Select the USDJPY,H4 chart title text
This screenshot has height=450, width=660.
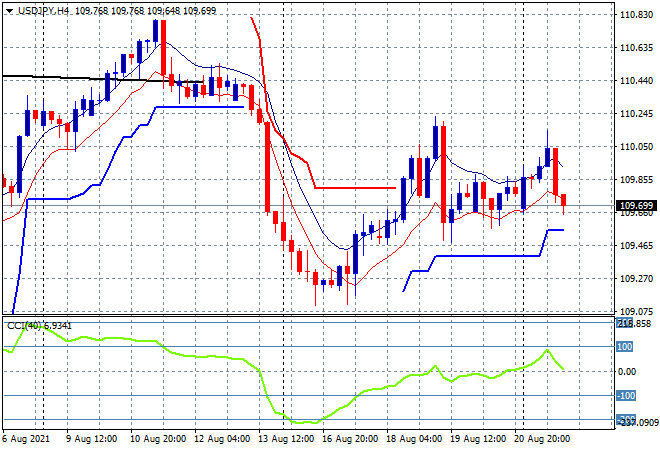43,11
